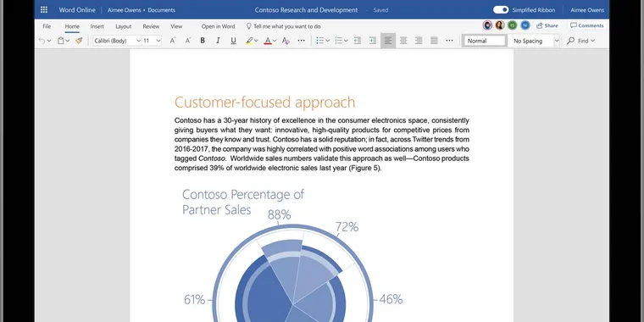Apply the Normal style
The height and width of the screenshot is (322, 644).
pos(485,41)
